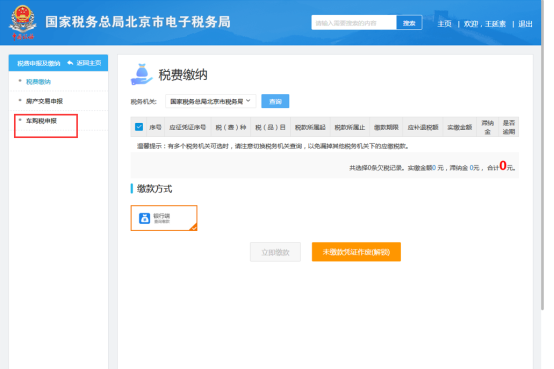Open the 税务机关 tax authority dropdown
The image size is (554, 369).
(211, 101)
